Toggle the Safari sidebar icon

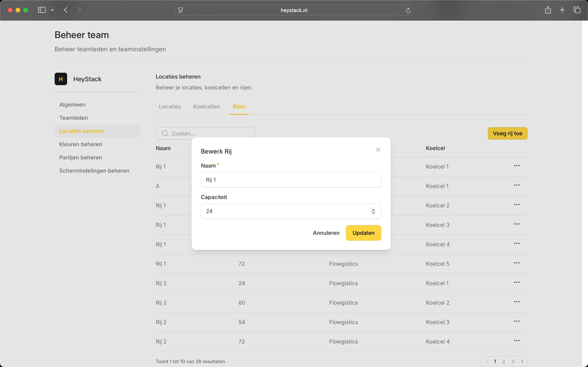(x=42, y=10)
